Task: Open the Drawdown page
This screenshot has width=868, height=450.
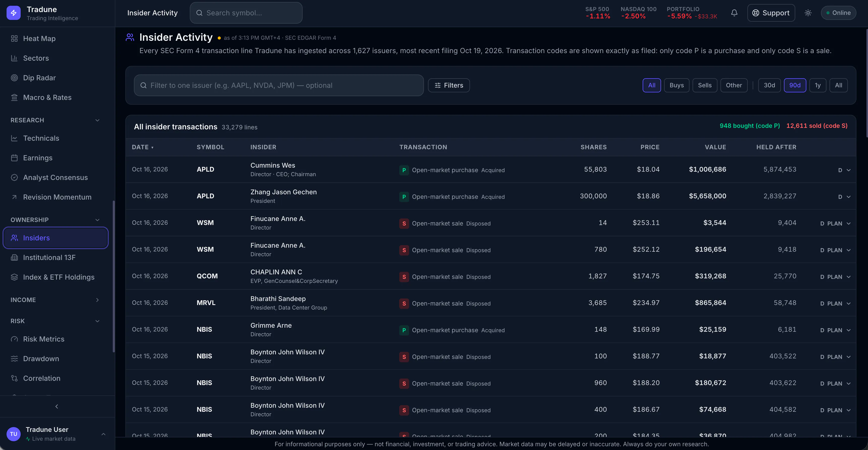Action: (x=56, y=358)
